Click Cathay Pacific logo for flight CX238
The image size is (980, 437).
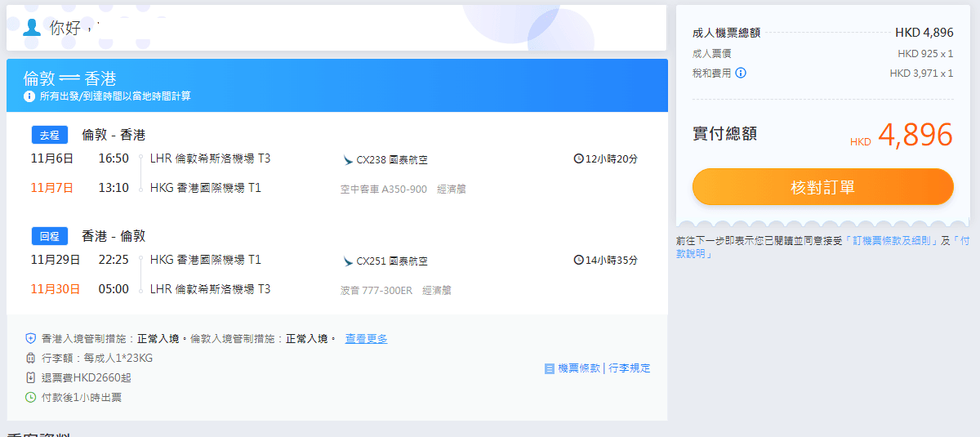pyautogui.click(x=348, y=160)
